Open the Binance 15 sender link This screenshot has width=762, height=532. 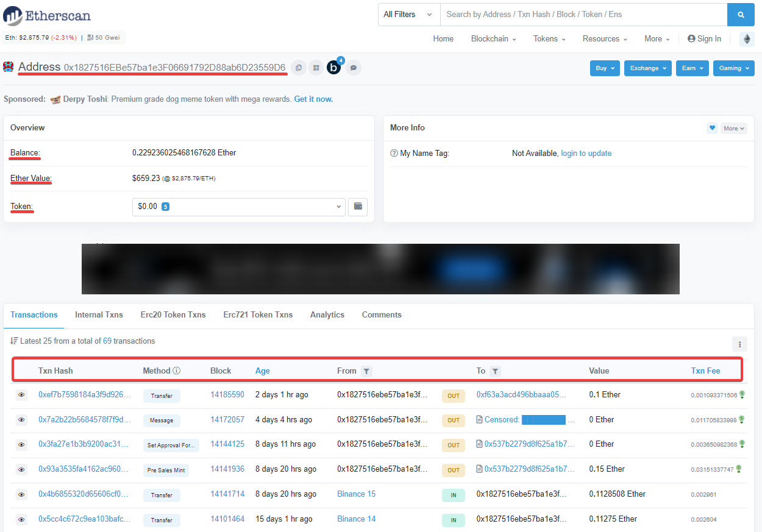tap(357, 494)
